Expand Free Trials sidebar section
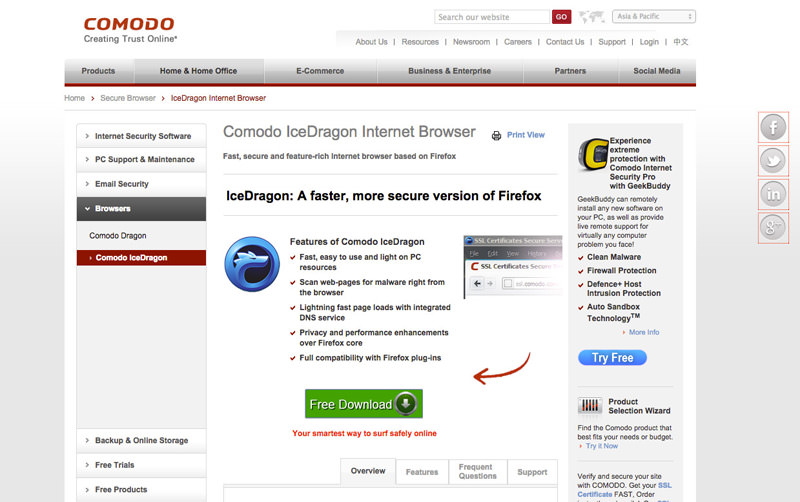The height and width of the screenshot is (502, 800). point(141,465)
